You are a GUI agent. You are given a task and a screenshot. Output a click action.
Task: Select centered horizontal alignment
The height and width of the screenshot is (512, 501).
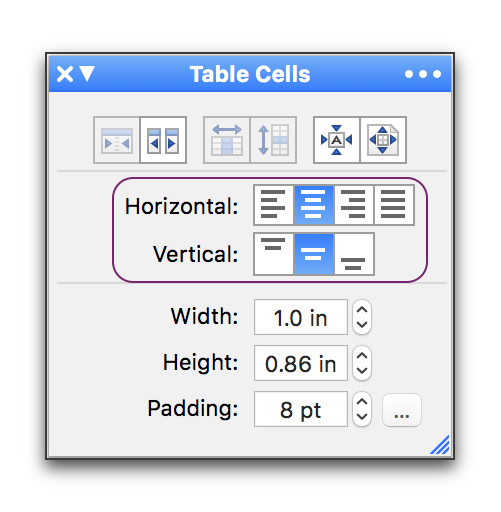pyautogui.click(x=314, y=205)
